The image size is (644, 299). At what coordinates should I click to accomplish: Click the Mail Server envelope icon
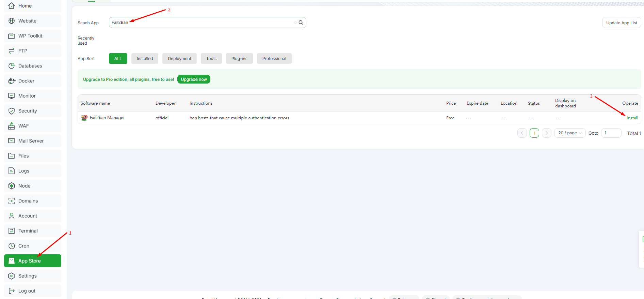(x=12, y=141)
